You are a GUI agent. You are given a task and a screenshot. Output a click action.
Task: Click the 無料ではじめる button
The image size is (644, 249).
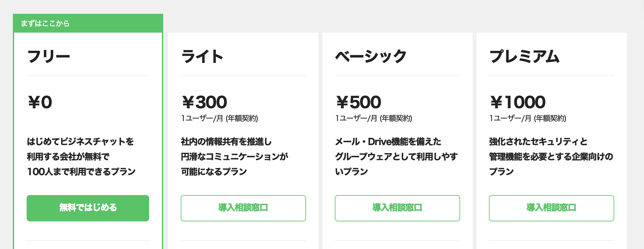88,208
